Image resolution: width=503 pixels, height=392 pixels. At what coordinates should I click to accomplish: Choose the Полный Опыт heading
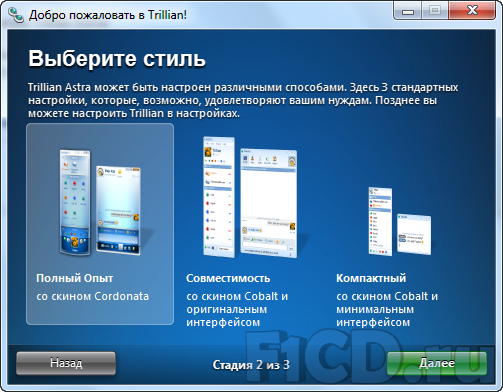(75, 278)
